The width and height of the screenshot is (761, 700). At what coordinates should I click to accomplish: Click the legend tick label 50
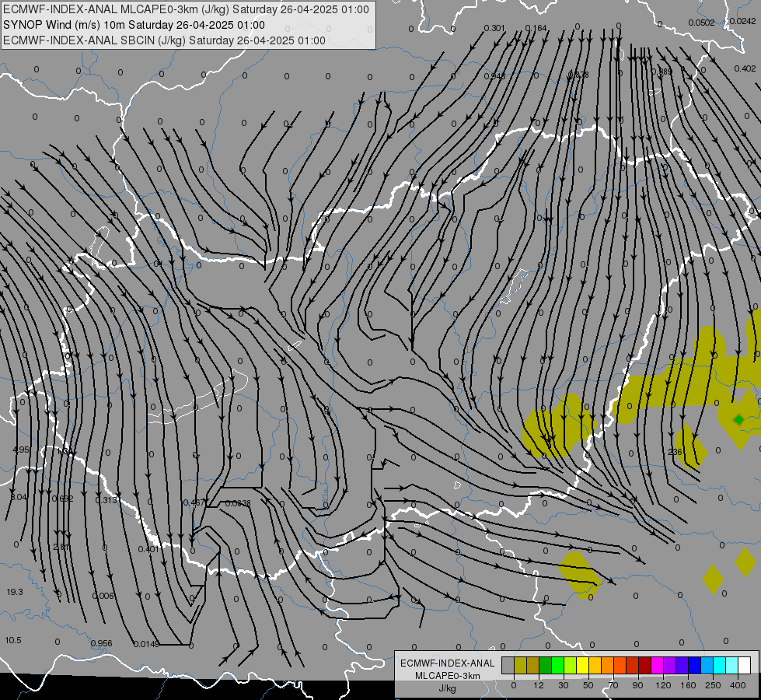point(588,685)
